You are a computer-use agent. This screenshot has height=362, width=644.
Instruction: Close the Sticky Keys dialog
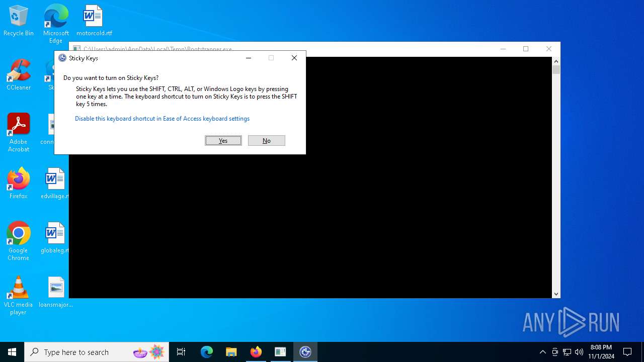pyautogui.click(x=294, y=58)
